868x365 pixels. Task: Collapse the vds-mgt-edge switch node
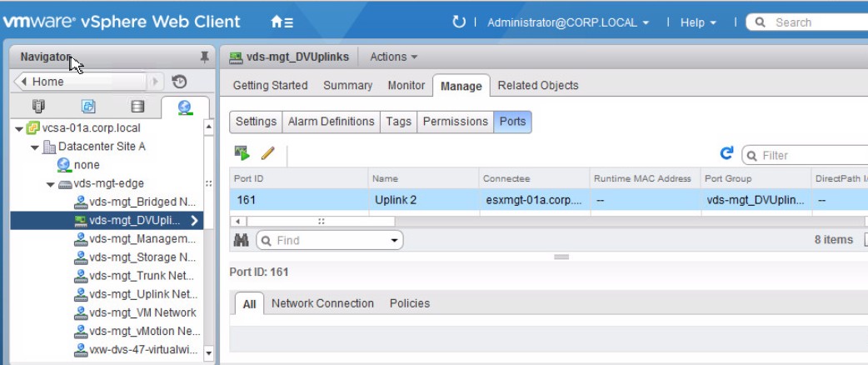pos(50,184)
